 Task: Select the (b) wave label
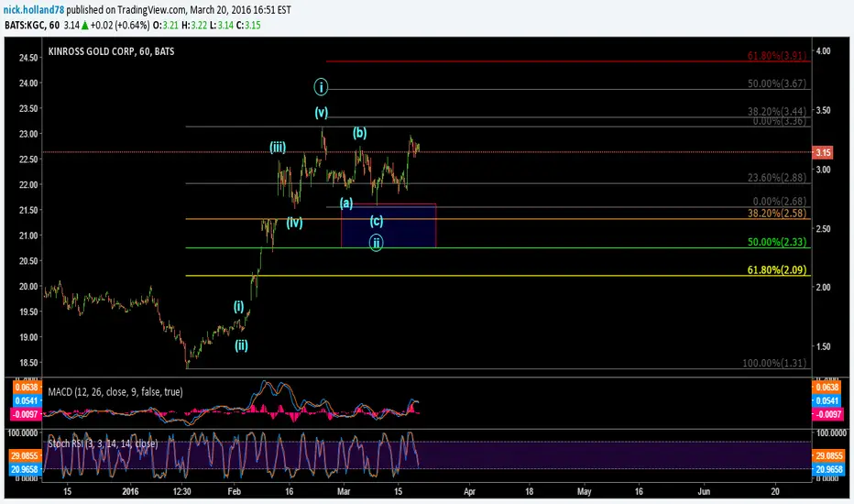pos(359,132)
